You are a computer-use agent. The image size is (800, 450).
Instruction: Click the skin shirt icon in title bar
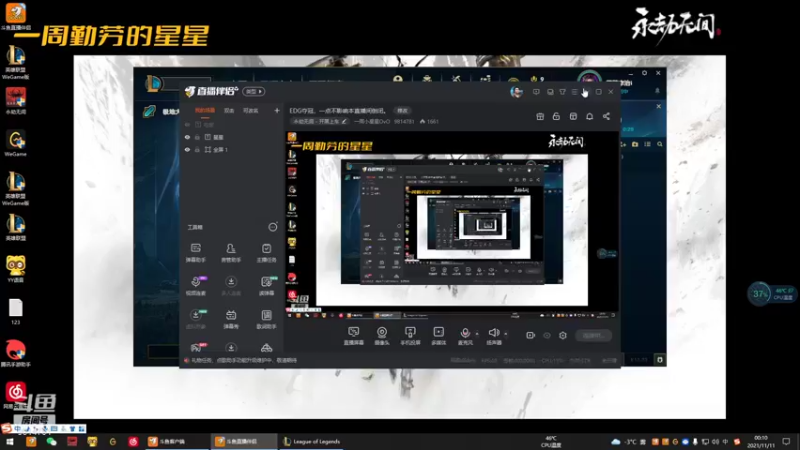562,92
